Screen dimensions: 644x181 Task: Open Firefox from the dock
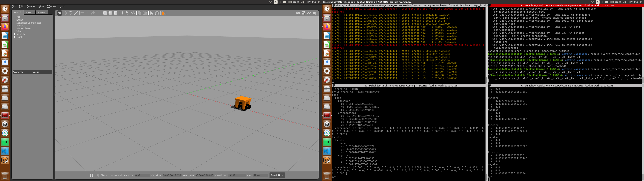[5, 26]
